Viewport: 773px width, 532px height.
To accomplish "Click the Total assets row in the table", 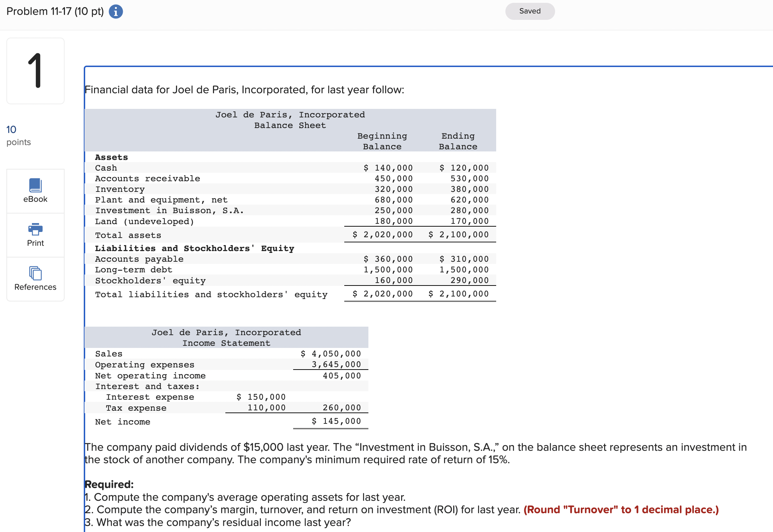I will [128, 235].
